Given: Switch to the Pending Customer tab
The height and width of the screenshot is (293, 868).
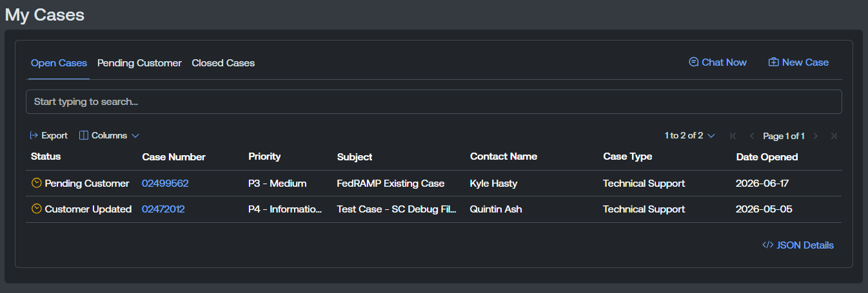Looking at the screenshot, I should 139,63.
